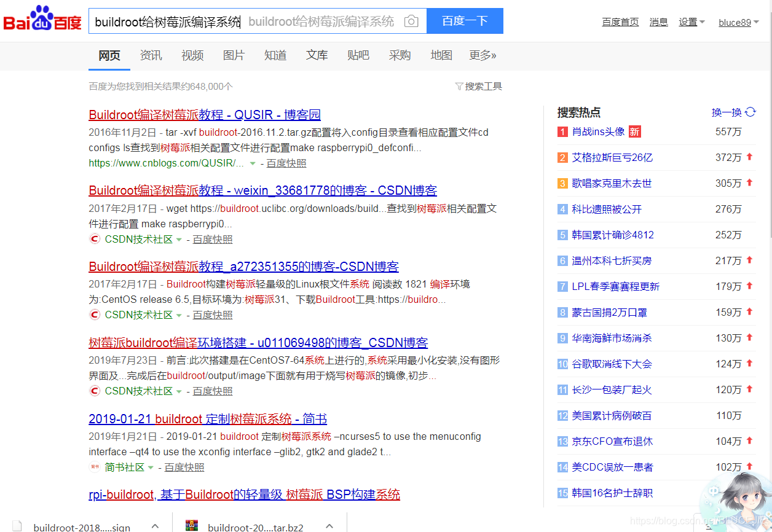This screenshot has width=772, height=532.
Task: Open result by weixin_33681778的博客
Action: [263, 190]
